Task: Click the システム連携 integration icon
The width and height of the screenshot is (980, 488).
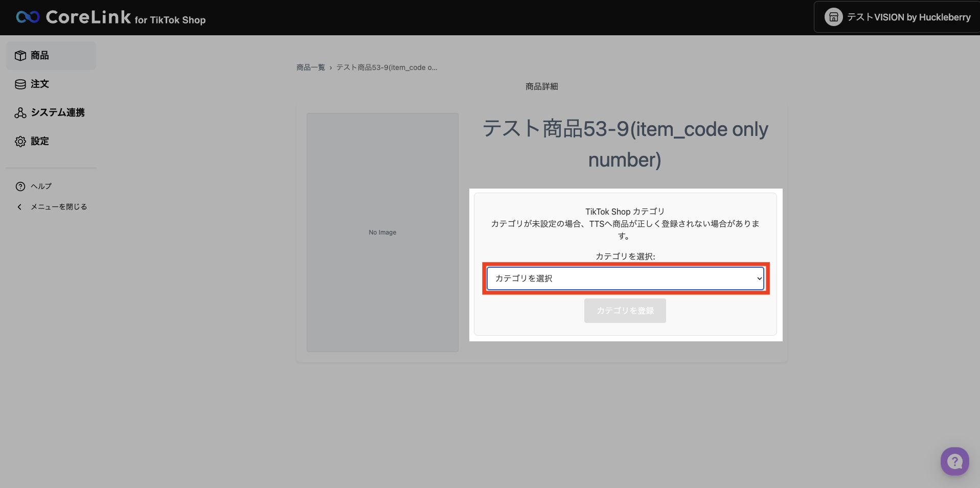Action: 20,113
